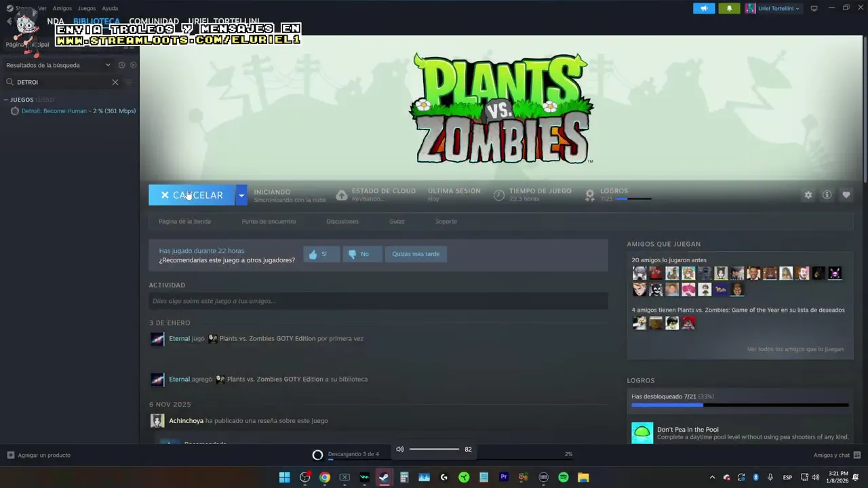Open the dropdown arrow beside CANCELAR

(x=241, y=195)
